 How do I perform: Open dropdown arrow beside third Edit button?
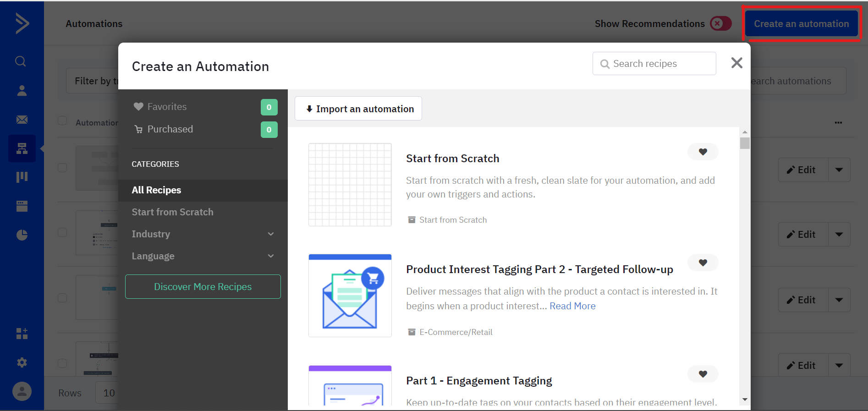839,300
